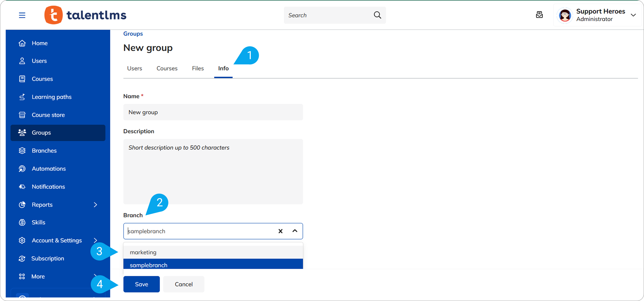Screen dimensions: 644x301
Task: Open Home from the sidebar
Action: tap(39, 43)
